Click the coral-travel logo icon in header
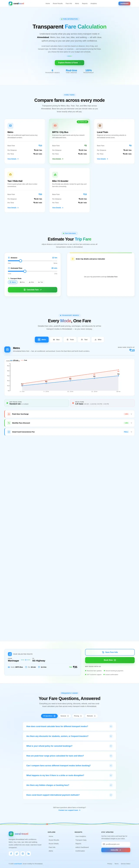 click(10, 3)
